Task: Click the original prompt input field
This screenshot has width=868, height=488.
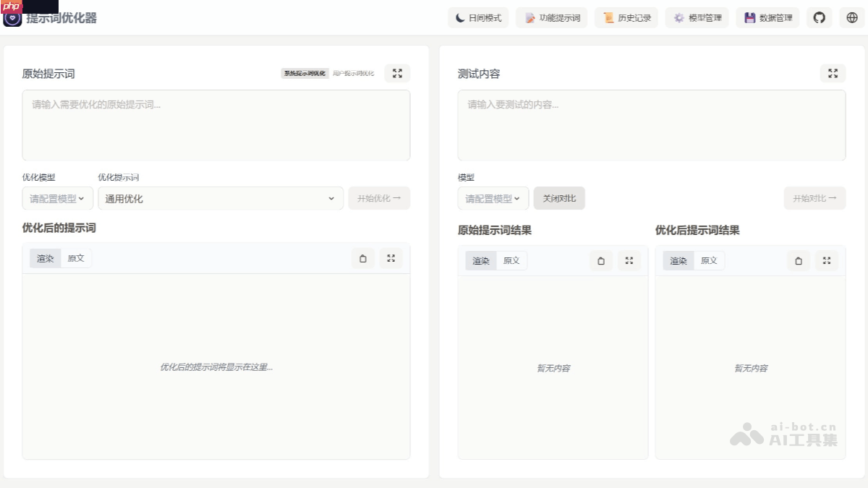Action: 215,124
